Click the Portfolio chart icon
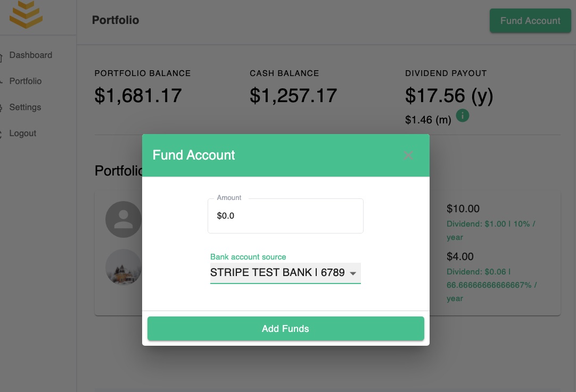This screenshot has height=392, width=576. [x=1, y=81]
